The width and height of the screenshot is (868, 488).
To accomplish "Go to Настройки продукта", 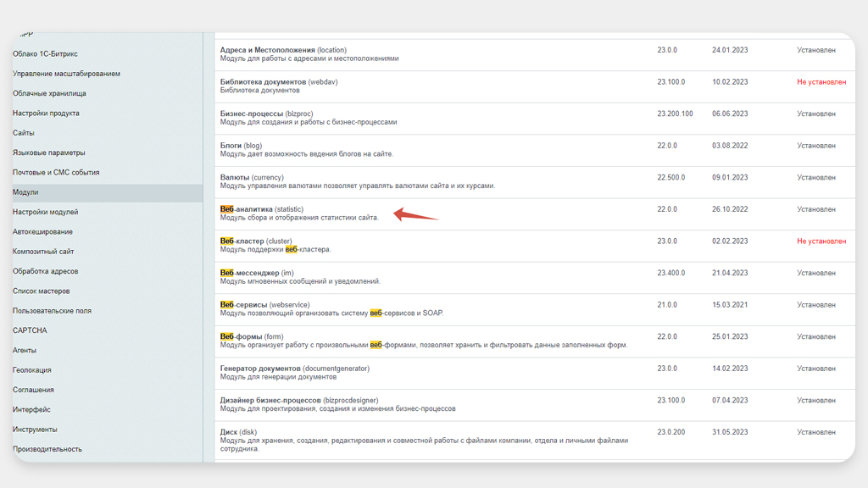I will coord(46,114).
